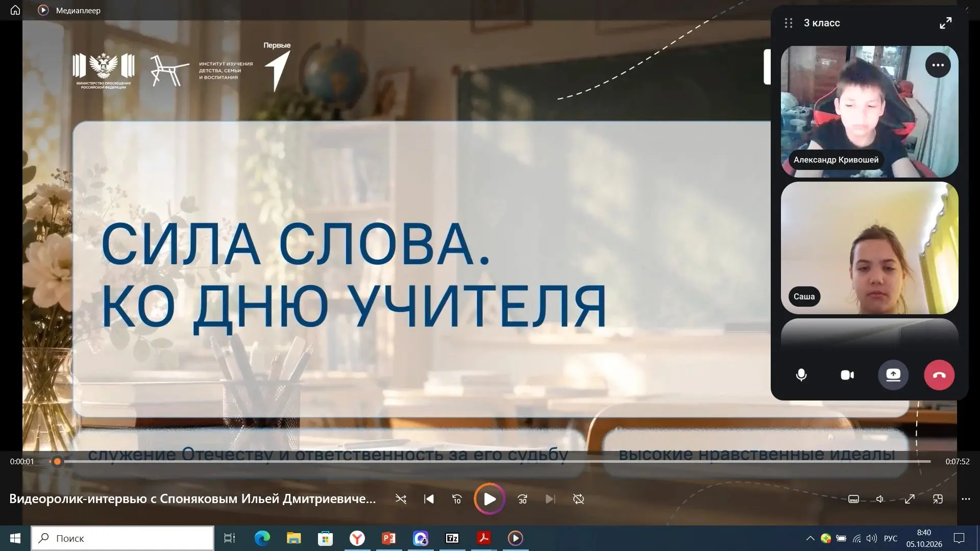The height and width of the screenshot is (551, 980).
Task: Click the Поиск taskbar search box
Action: (122, 538)
